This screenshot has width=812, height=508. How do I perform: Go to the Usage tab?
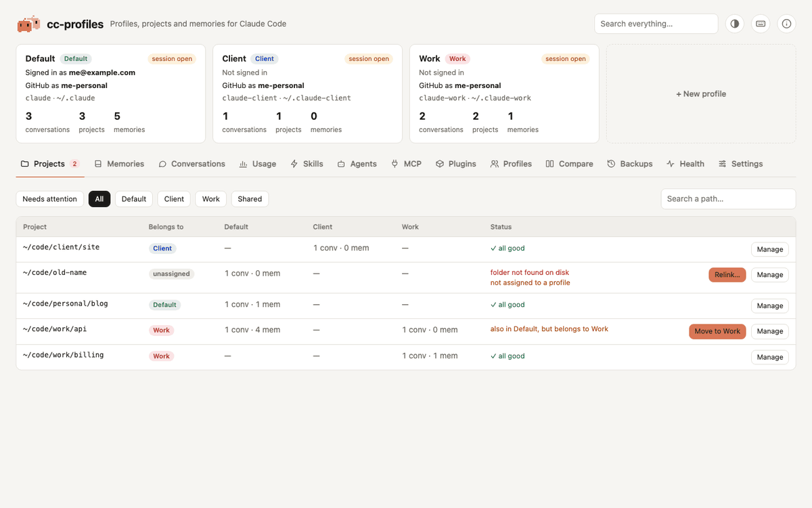[257, 164]
